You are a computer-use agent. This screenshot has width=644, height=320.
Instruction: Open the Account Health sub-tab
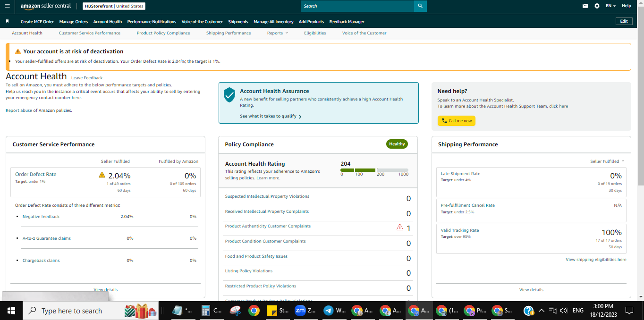[x=27, y=33]
